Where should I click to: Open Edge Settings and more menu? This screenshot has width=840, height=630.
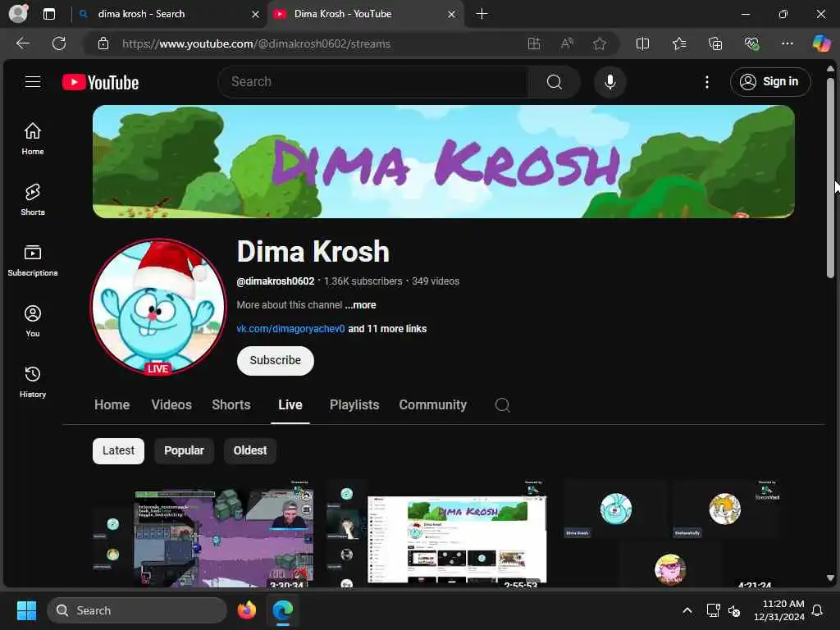click(787, 43)
